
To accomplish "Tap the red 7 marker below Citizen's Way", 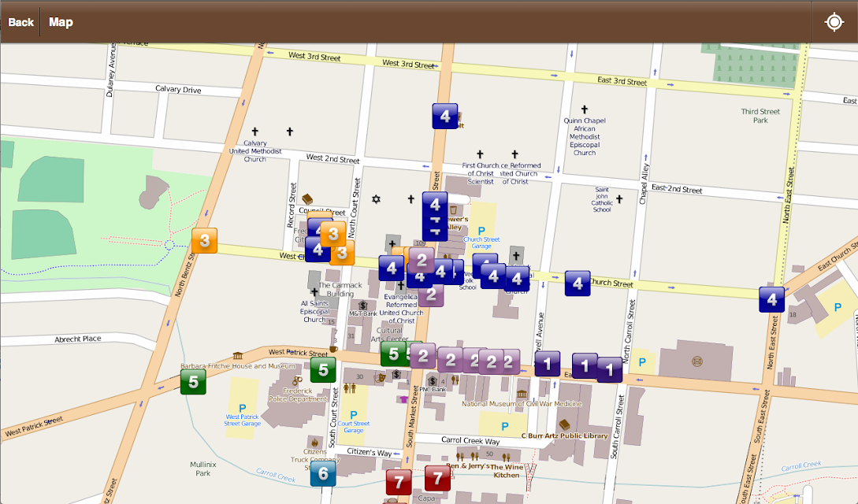I will coord(399,482).
